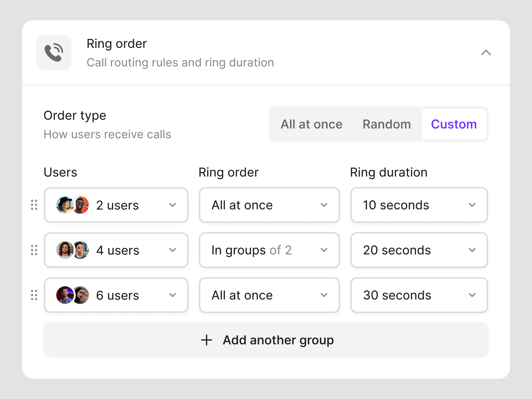532x399 pixels.
Task: Select the Custom order type
Action: tap(454, 124)
